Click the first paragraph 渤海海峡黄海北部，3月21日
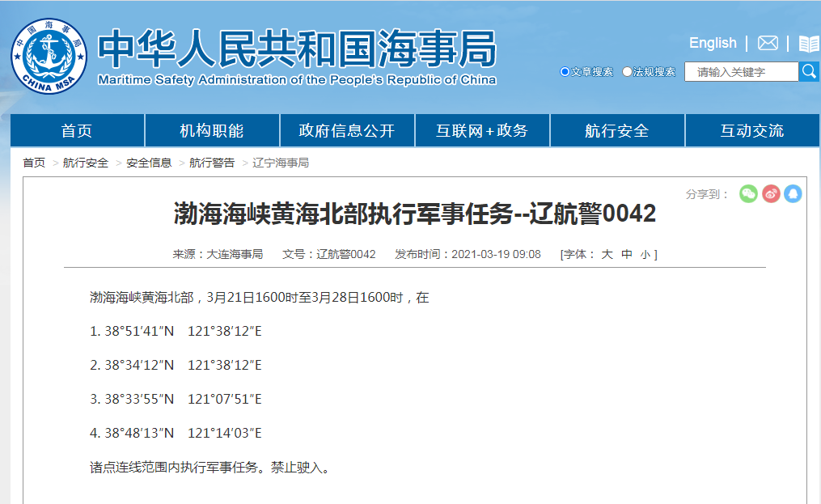The image size is (821, 504). pos(259,298)
